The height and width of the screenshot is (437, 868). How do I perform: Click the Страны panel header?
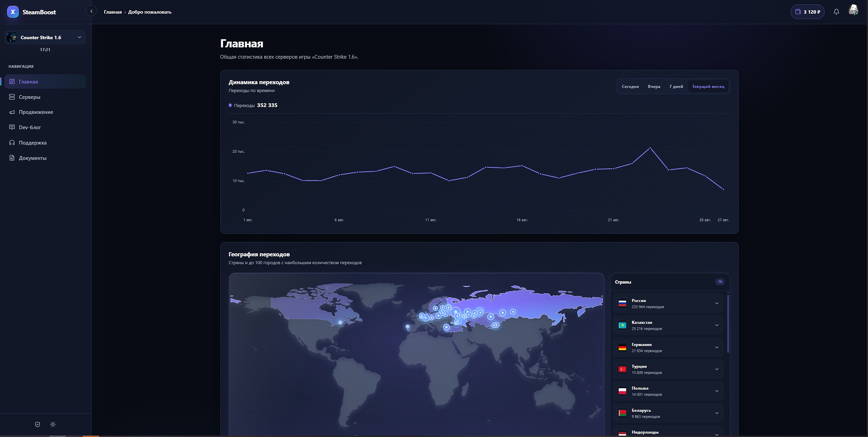coord(623,282)
